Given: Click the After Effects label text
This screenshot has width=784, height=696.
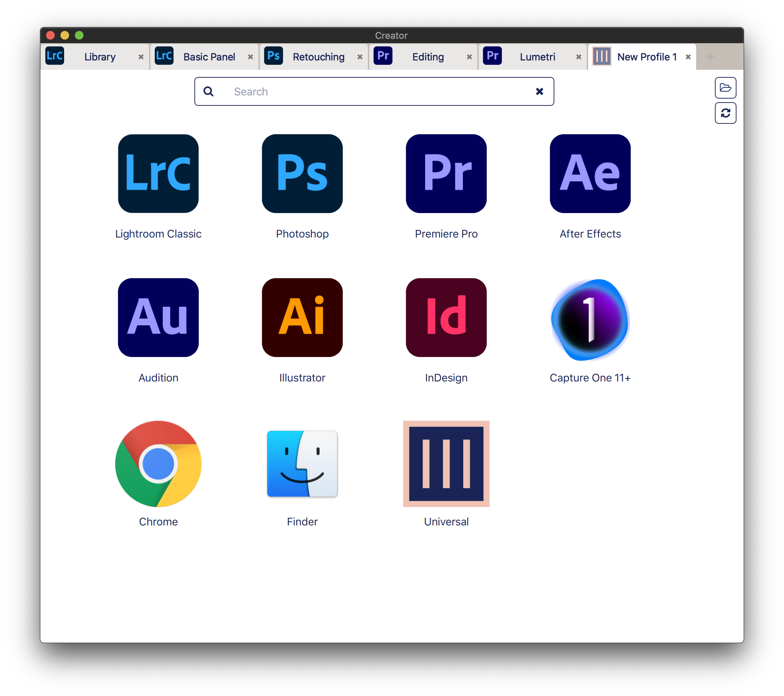Looking at the screenshot, I should (590, 234).
